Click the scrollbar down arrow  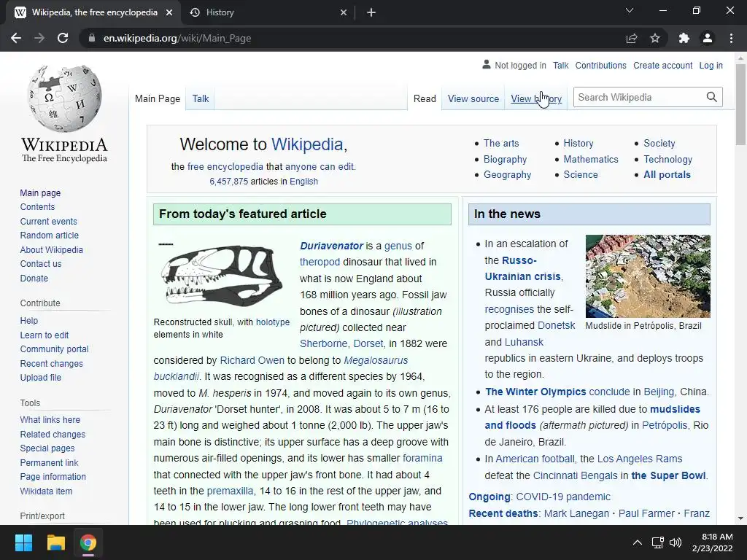(x=740, y=518)
